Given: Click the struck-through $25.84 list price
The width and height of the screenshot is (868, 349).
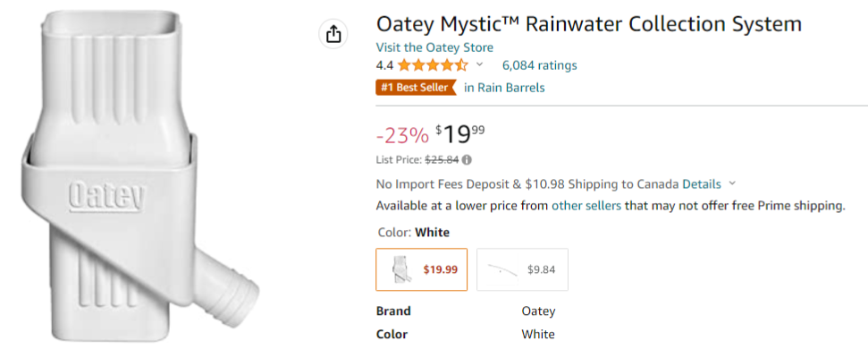Looking at the screenshot, I should [x=442, y=160].
